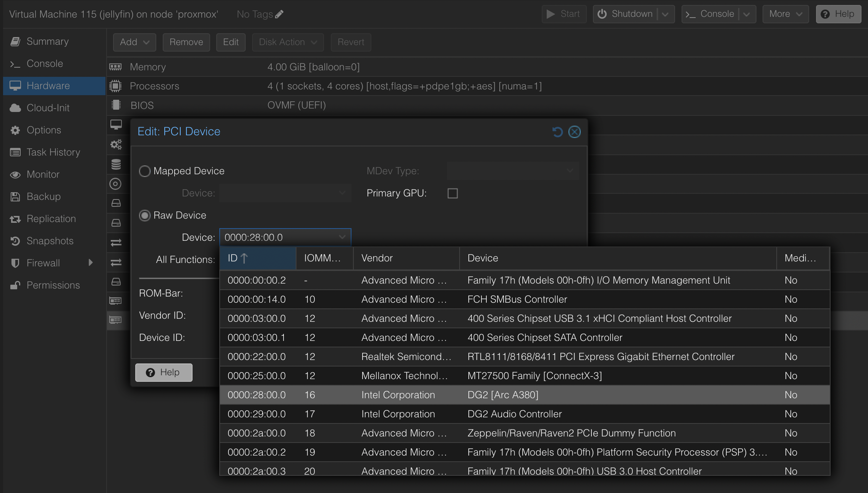Click the Processors row's CPU icon
This screenshot has width=868, height=493.
tap(115, 86)
